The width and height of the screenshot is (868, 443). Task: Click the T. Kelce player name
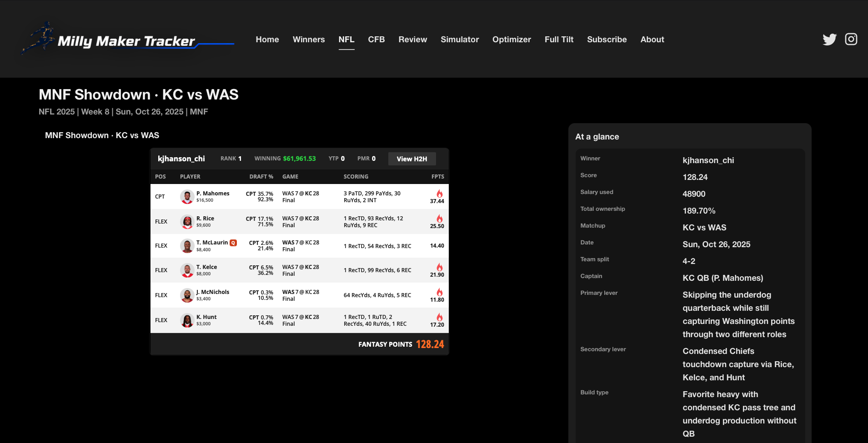[x=207, y=267]
